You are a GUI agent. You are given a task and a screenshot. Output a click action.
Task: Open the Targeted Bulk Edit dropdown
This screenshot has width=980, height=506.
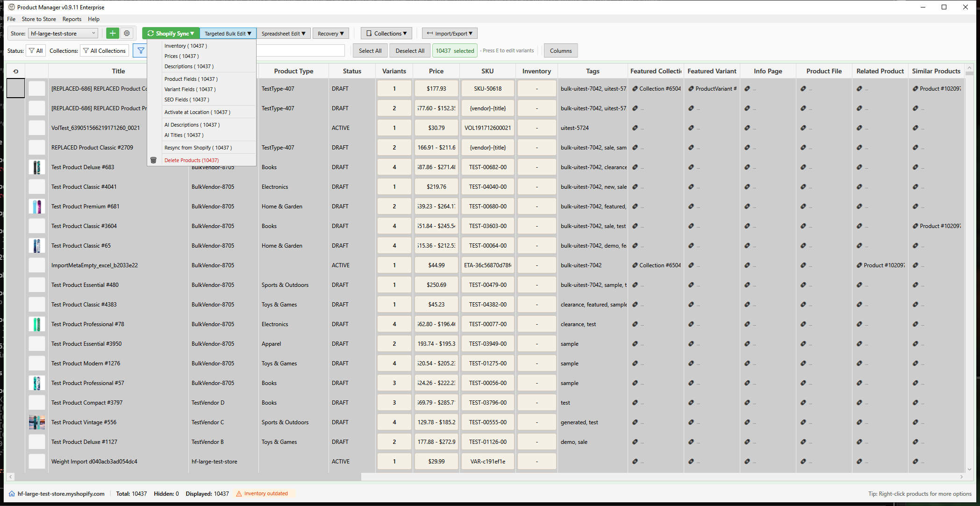point(228,33)
